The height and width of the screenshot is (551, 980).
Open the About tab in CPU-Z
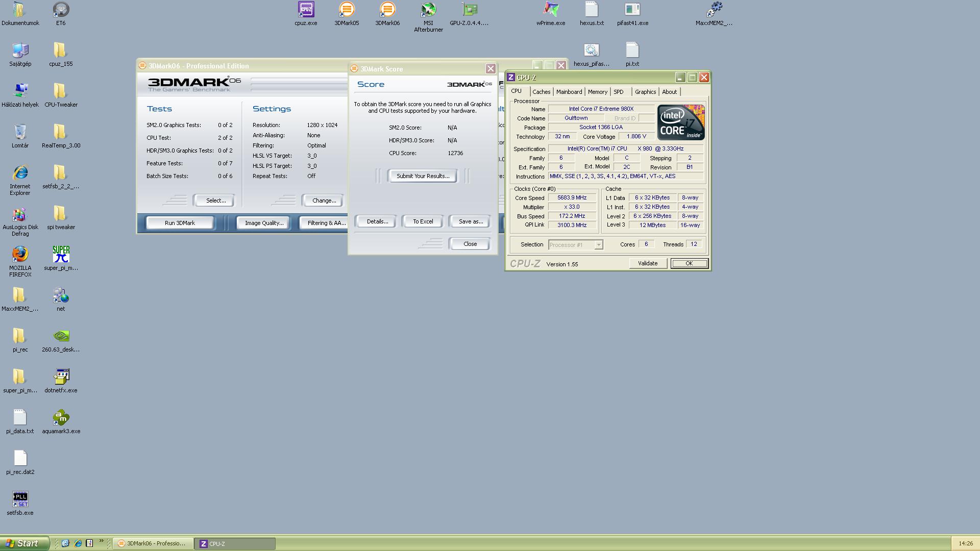(x=669, y=92)
